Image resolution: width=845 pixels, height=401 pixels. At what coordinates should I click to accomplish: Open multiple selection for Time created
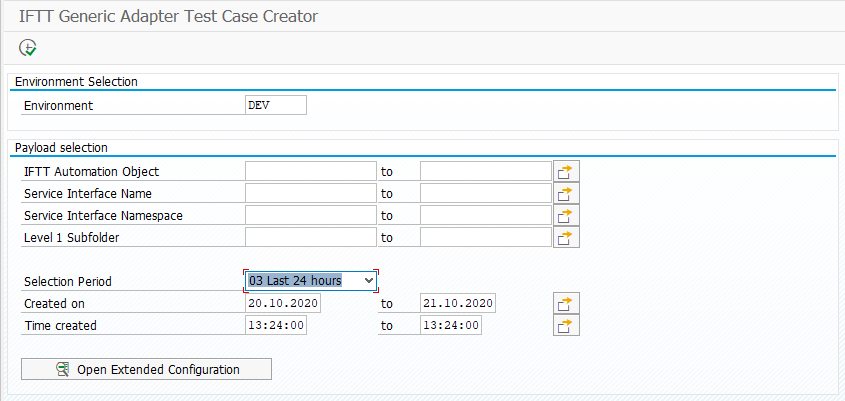pyautogui.click(x=566, y=326)
